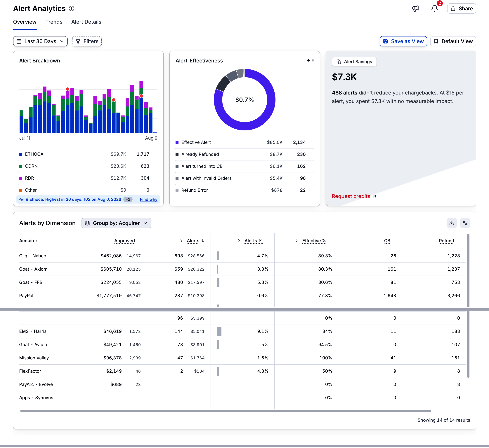489x448 pixels.
Task: Expand the Effective % column chevron
Action: pos(296,241)
